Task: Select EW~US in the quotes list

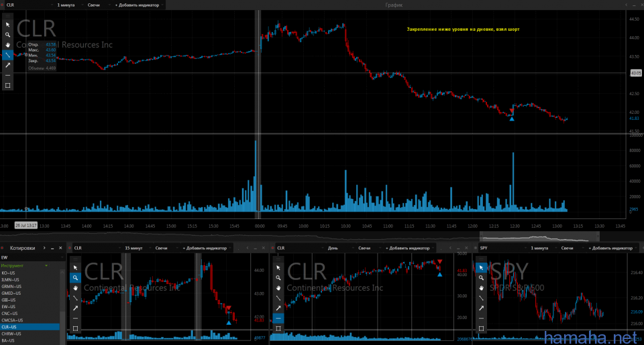Action: pyautogui.click(x=30, y=307)
